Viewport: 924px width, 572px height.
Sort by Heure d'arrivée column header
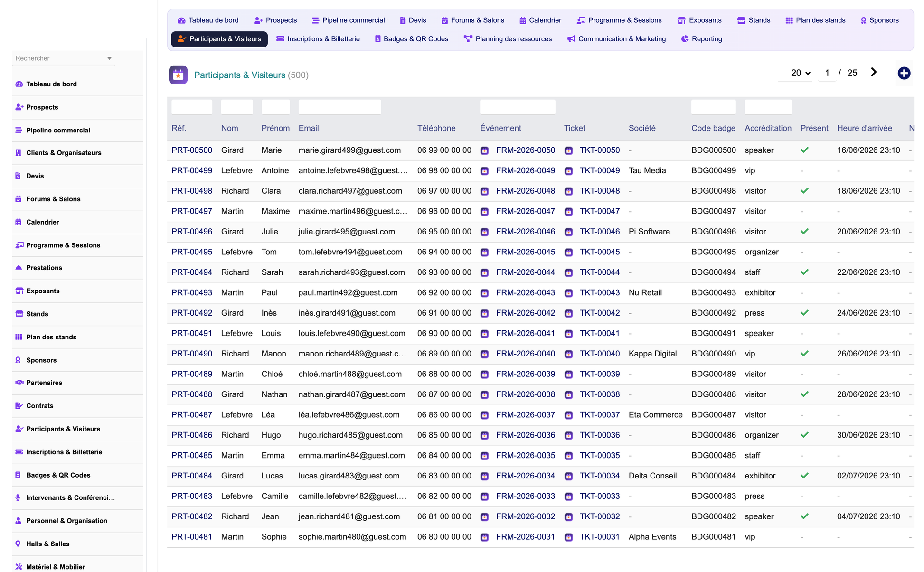click(x=865, y=128)
